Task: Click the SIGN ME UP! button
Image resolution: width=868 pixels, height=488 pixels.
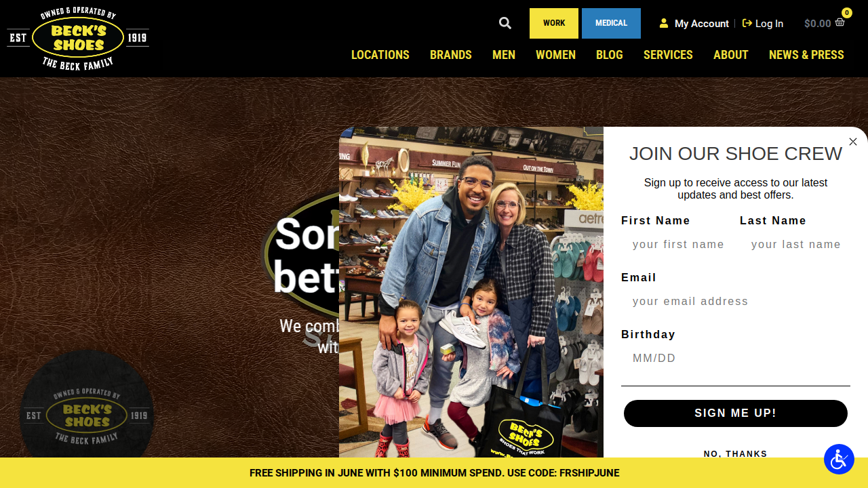Action: coord(736,413)
